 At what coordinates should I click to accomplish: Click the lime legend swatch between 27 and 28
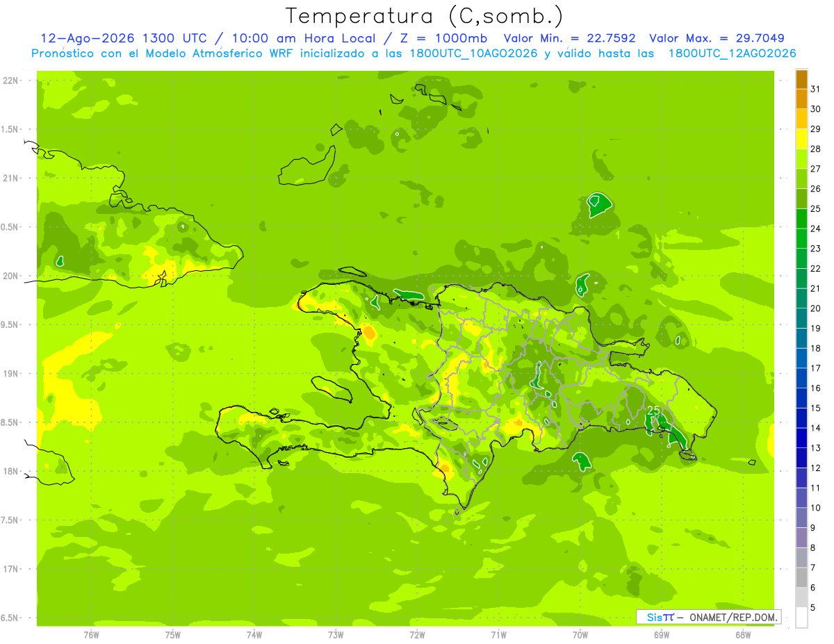[x=801, y=158]
